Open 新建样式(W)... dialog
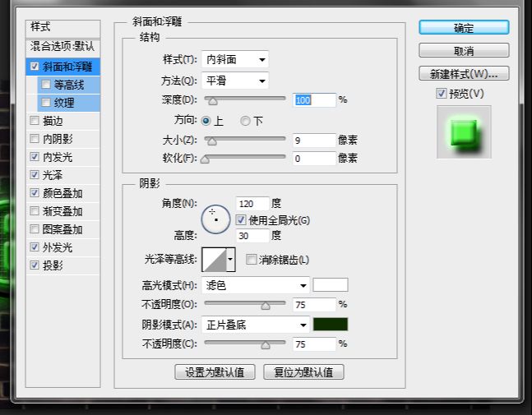 [x=464, y=74]
